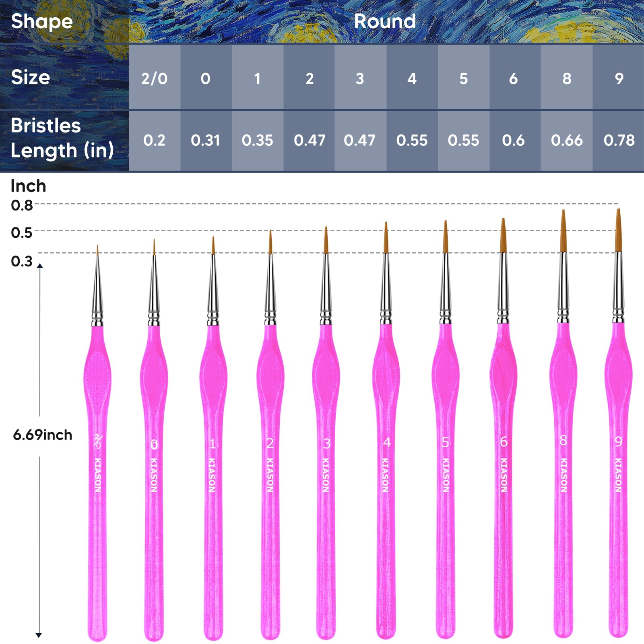
Task: Click the Shape row label
Action: 42,21
